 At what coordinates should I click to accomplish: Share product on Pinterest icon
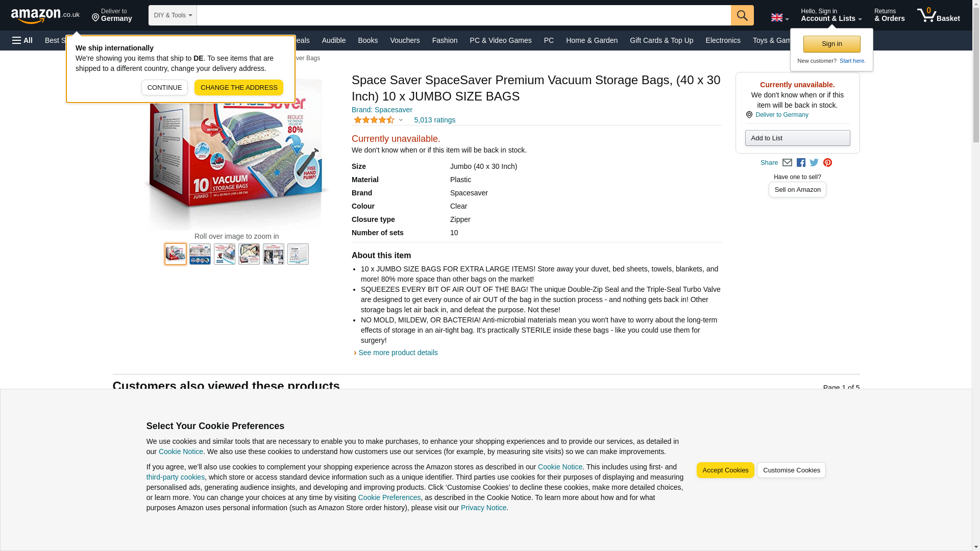tap(827, 163)
